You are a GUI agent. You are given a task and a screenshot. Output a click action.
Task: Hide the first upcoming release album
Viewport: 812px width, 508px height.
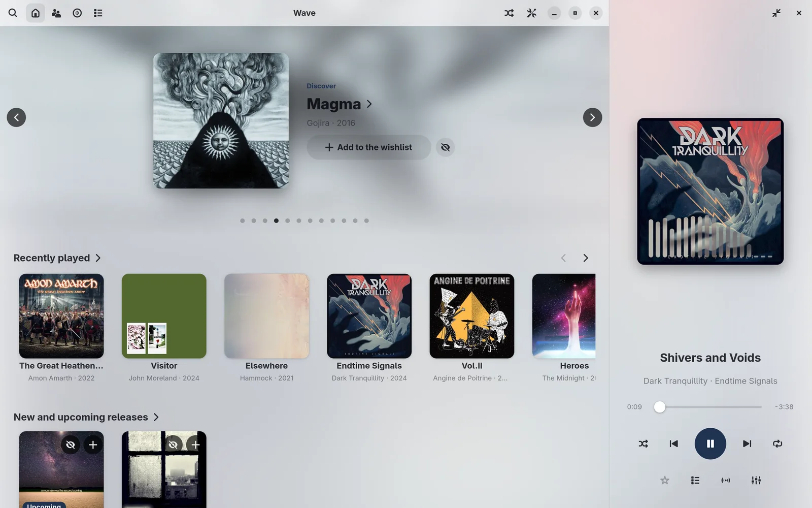pos(71,445)
